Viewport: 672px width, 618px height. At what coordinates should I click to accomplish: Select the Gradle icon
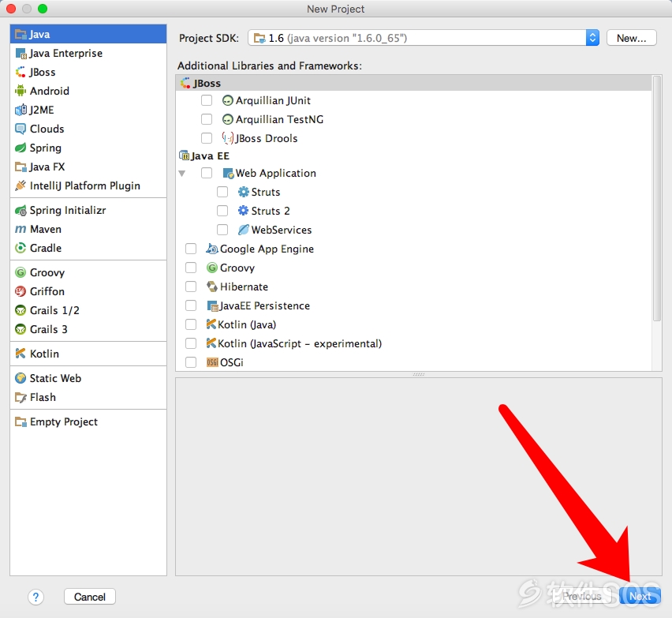(21, 248)
